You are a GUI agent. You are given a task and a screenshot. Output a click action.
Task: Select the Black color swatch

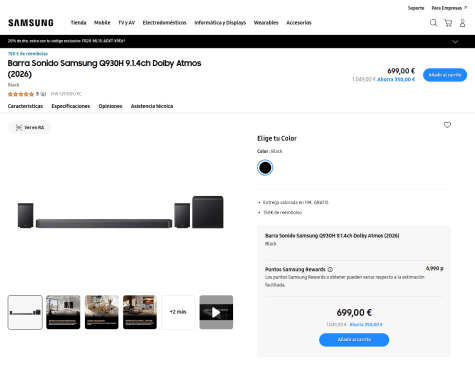click(x=265, y=168)
